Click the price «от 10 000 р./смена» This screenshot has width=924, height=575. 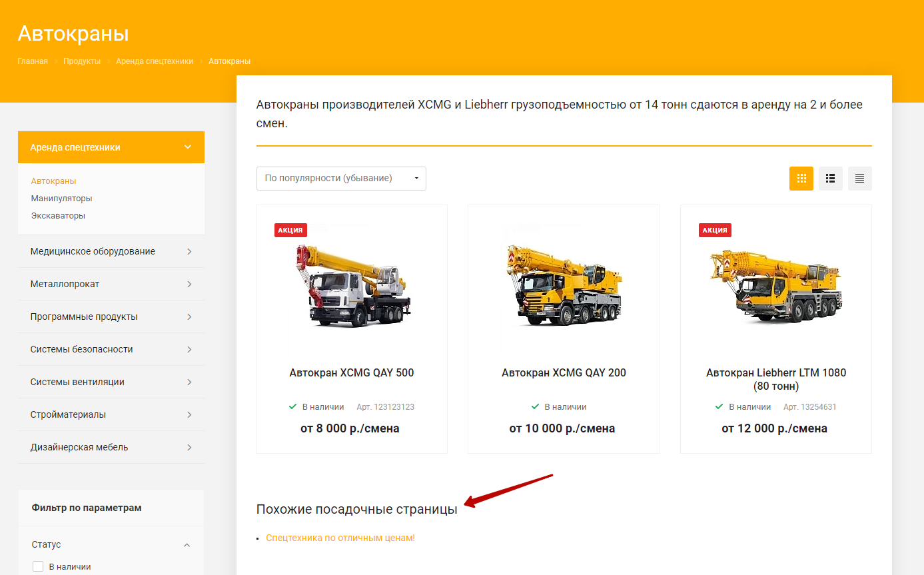point(562,428)
